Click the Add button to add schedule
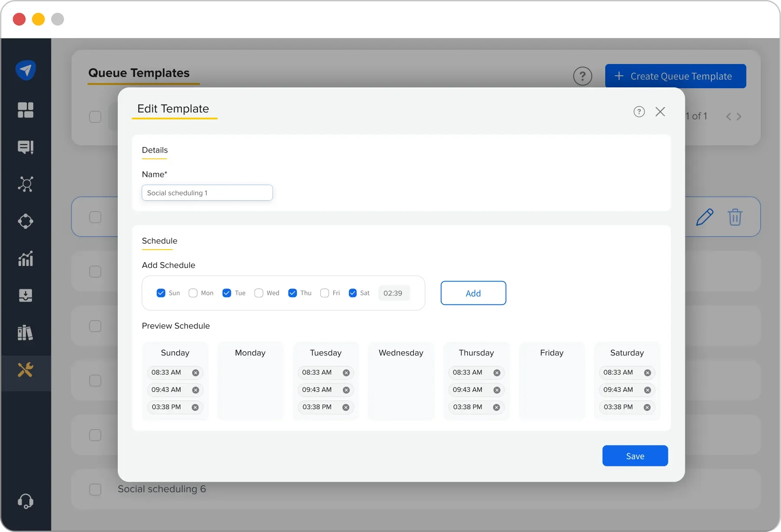The image size is (781, 532). pyautogui.click(x=473, y=293)
